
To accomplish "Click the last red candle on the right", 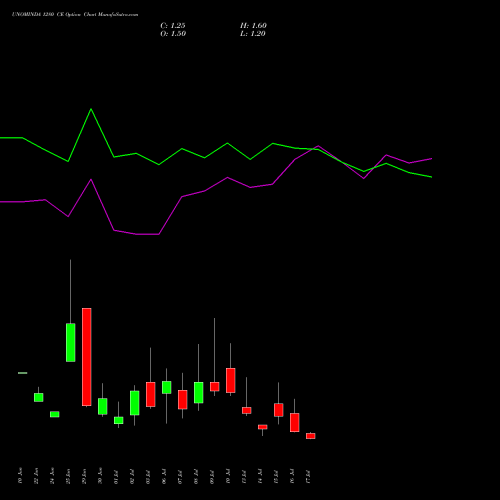I will pyautogui.click(x=311, y=436).
